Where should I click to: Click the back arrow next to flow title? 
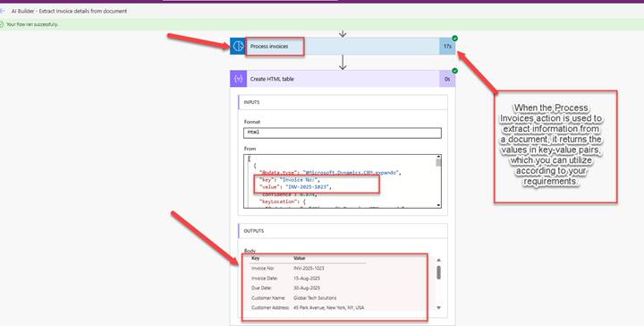(x=3, y=11)
